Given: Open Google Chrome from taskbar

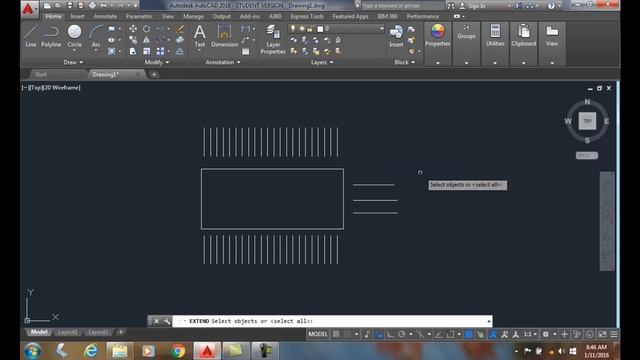Looking at the screenshot, I should pos(178,351).
